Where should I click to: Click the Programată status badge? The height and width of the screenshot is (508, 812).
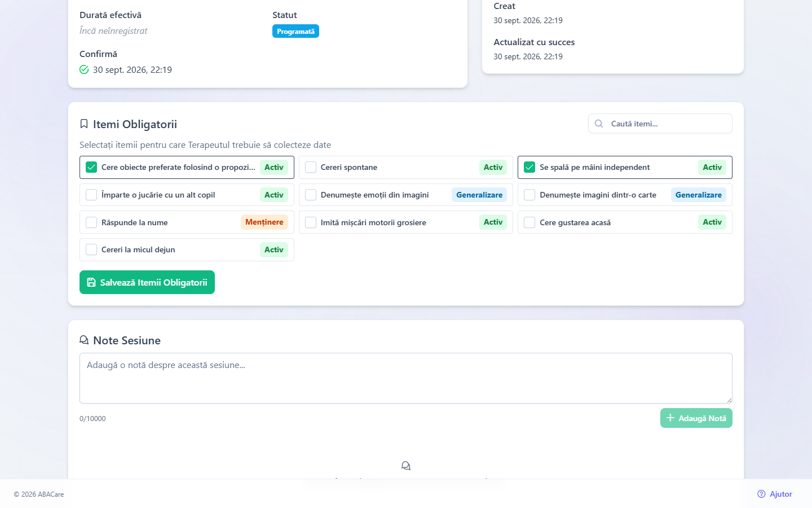[295, 31]
